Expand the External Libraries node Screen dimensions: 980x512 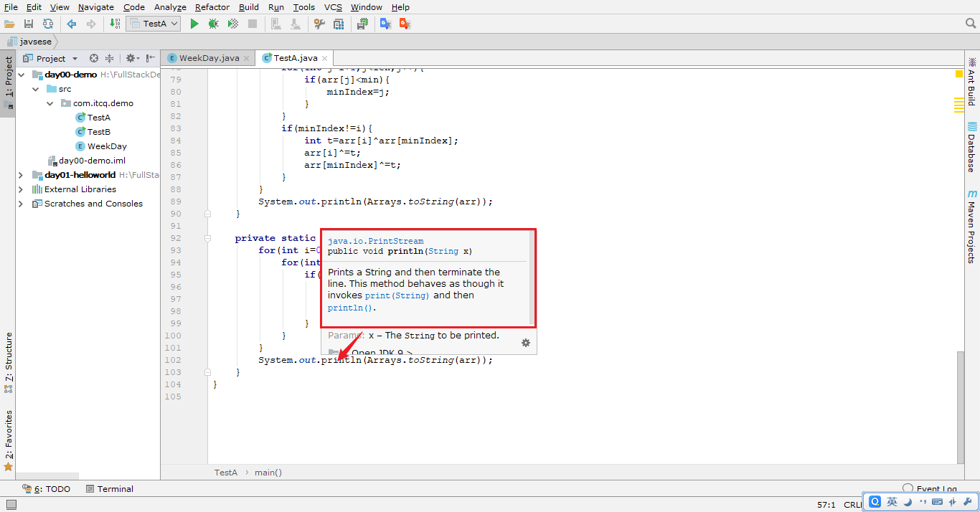pos(21,189)
